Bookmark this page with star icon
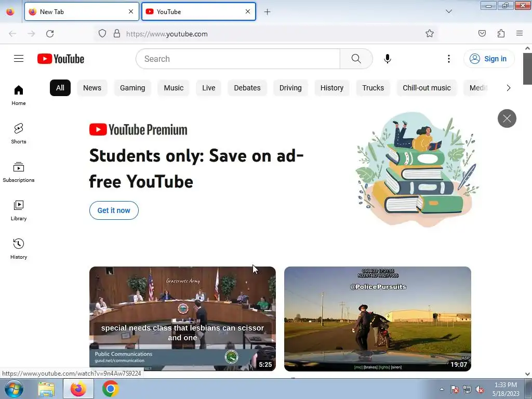This screenshot has width=532, height=399. pyautogui.click(x=430, y=33)
